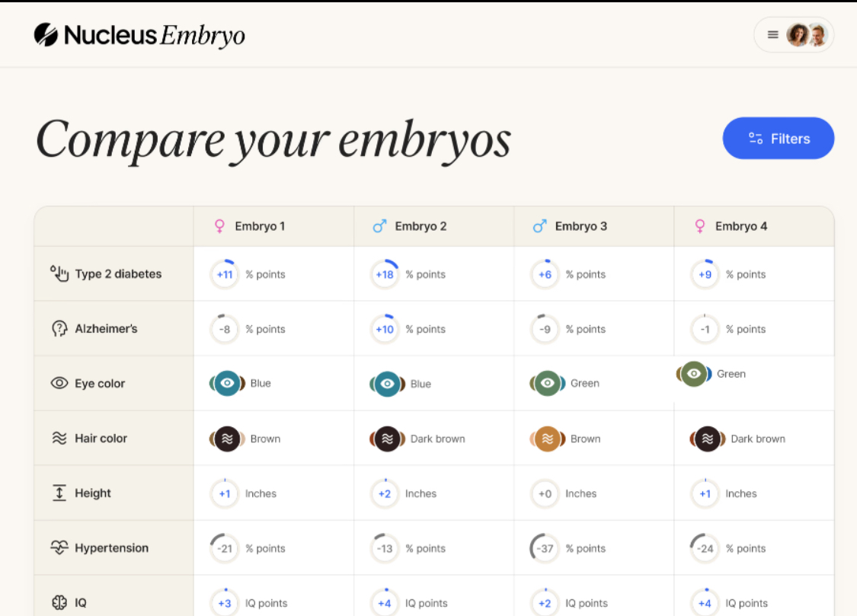Click the Nucleus Embryo logo

coord(139,35)
